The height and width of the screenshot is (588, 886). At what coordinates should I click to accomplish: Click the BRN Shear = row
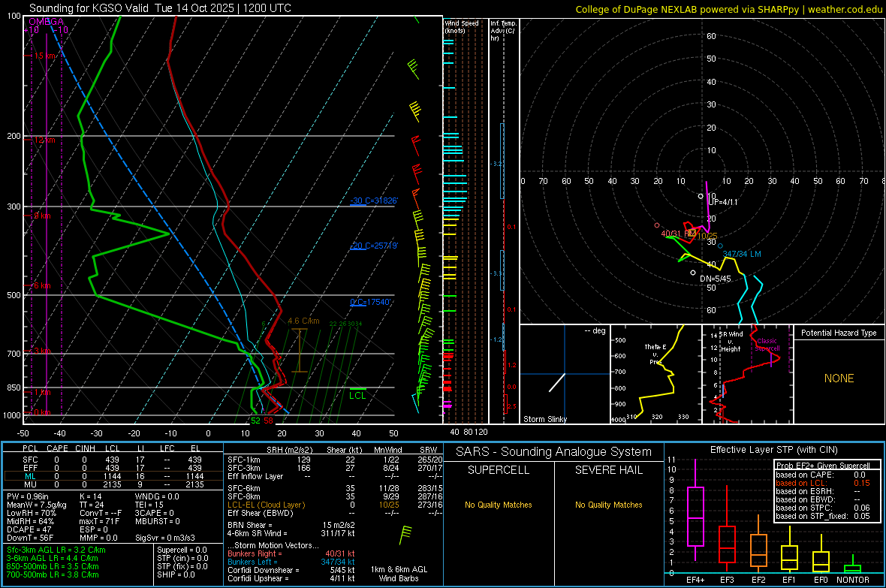291,525
